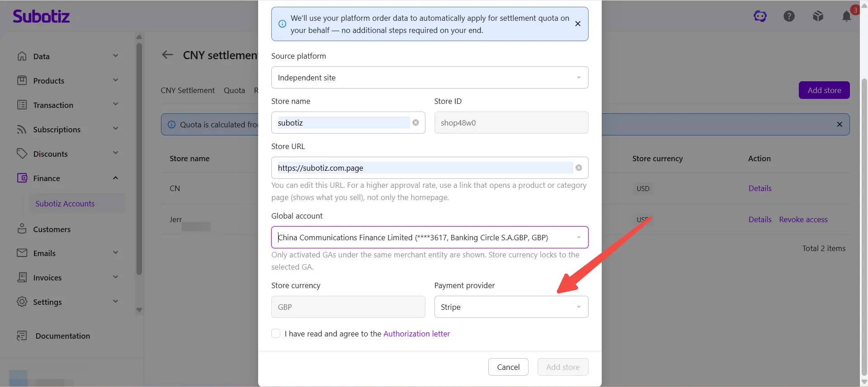Click the package box icon in header
868x387 pixels.
(x=818, y=16)
